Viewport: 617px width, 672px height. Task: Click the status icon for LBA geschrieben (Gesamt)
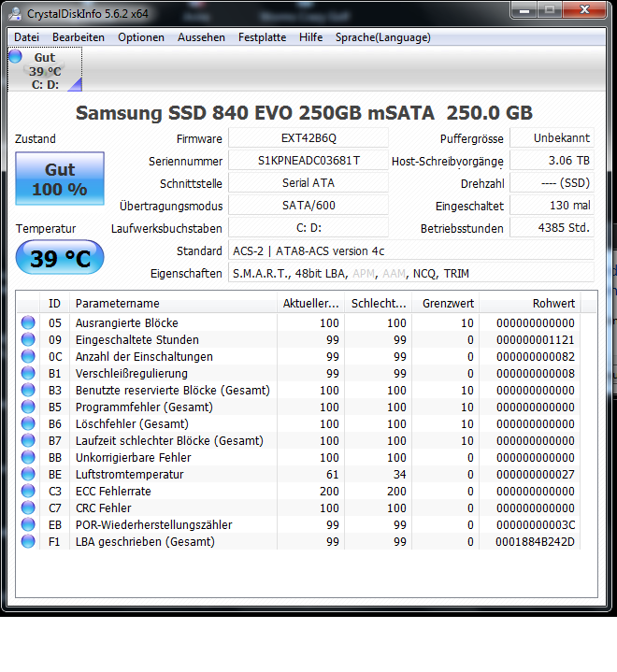coord(28,541)
